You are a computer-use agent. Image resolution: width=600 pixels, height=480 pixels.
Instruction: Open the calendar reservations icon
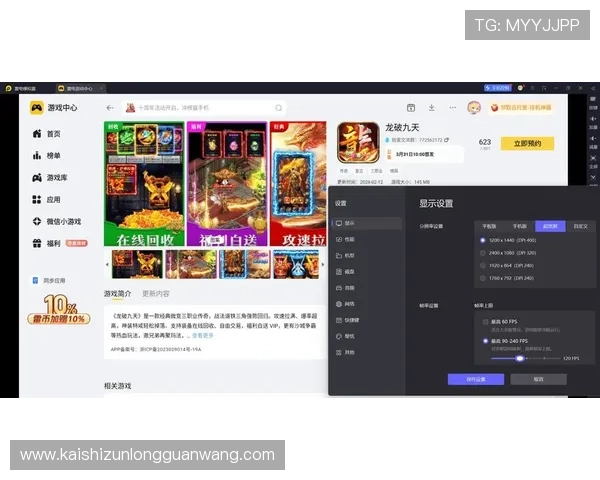(x=411, y=108)
